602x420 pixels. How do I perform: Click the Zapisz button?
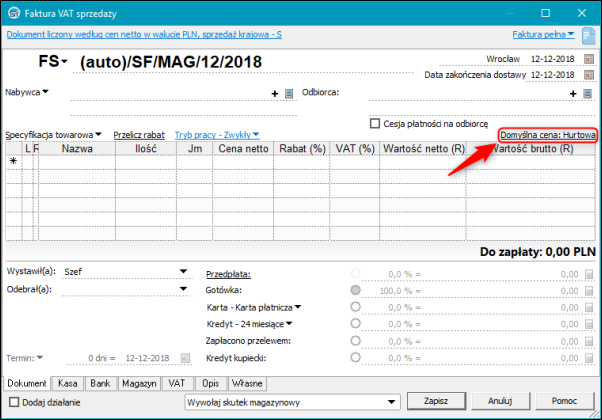click(436, 401)
